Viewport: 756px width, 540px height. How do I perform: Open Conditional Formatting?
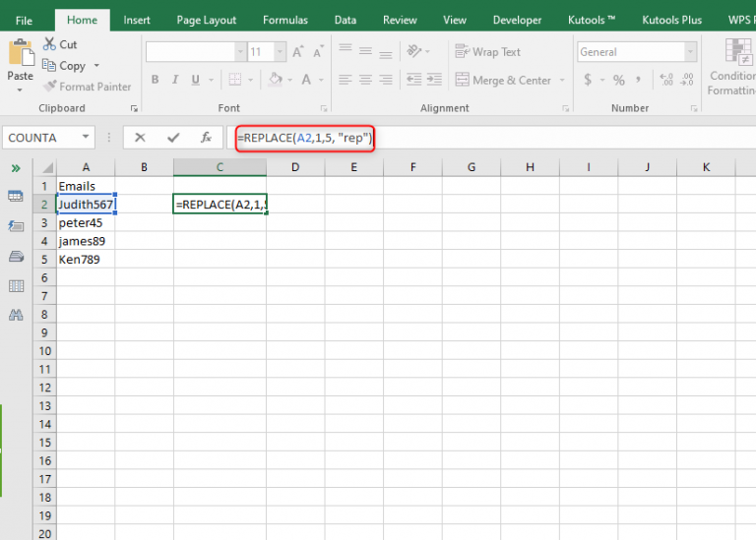[x=732, y=67]
